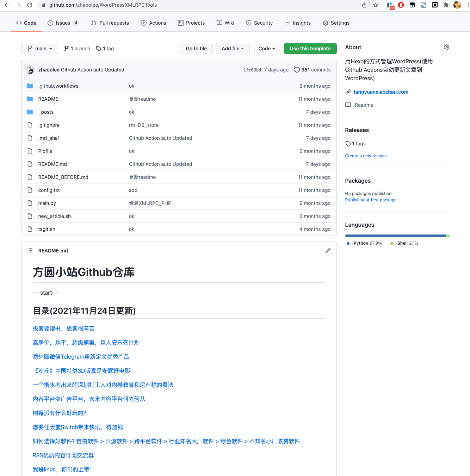Open About section settings gear icon
This screenshot has width=470, height=476.
coord(447,47)
